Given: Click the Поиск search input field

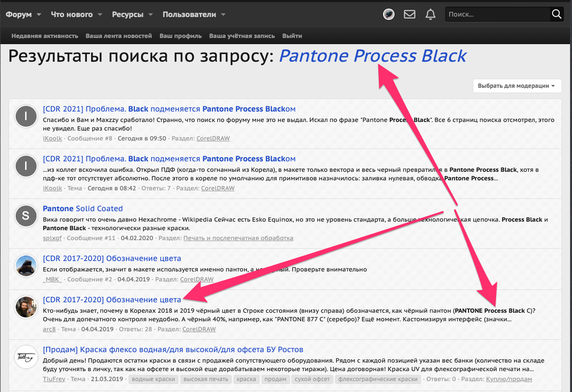Looking at the screenshot, I should [497, 14].
